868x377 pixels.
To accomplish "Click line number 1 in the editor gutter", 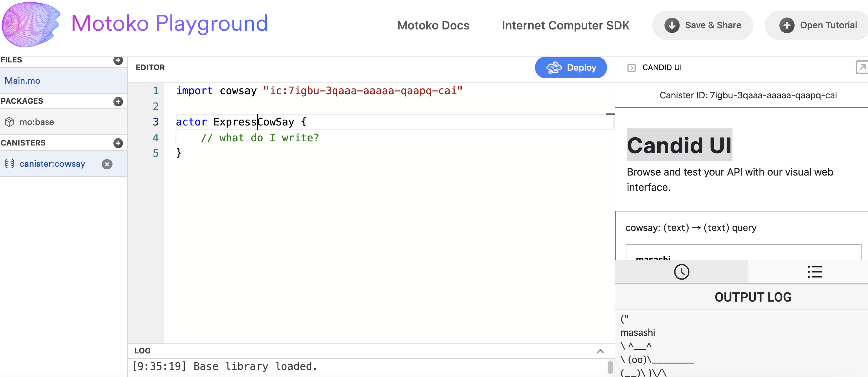I will coord(155,91).
